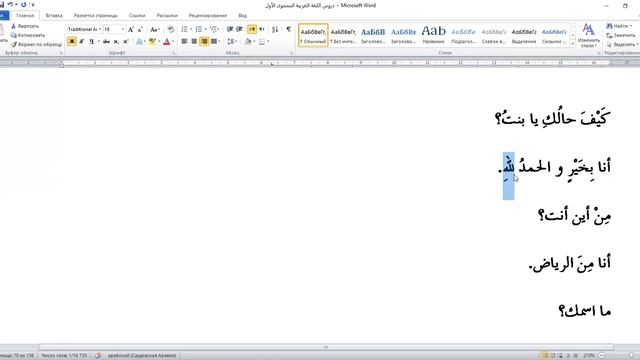Toggle Align Right paragraph alignment

(x=204, y=42)
